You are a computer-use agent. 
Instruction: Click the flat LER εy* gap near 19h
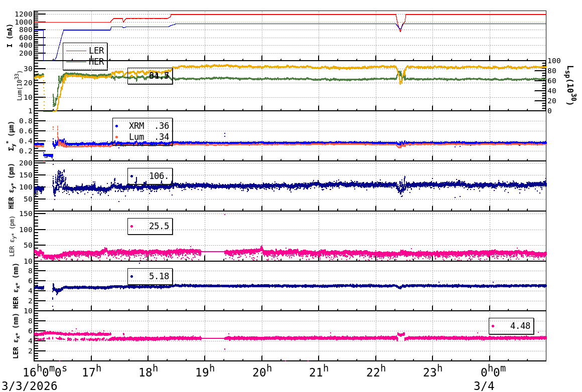click(213, 252)
